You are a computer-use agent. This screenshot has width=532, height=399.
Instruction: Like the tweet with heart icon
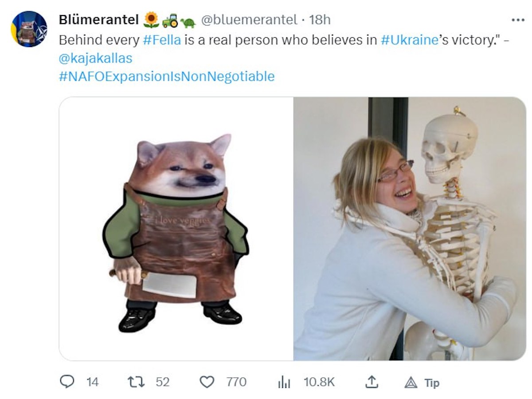click(207, 382)
